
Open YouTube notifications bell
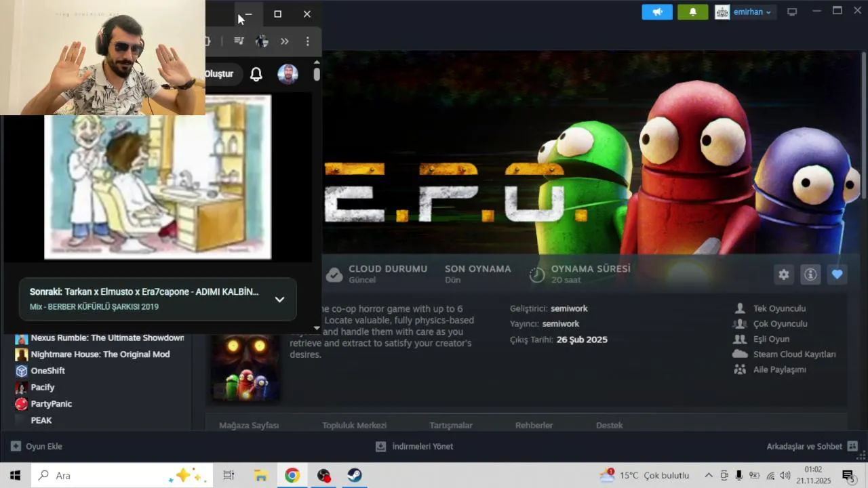pos(256,75)
